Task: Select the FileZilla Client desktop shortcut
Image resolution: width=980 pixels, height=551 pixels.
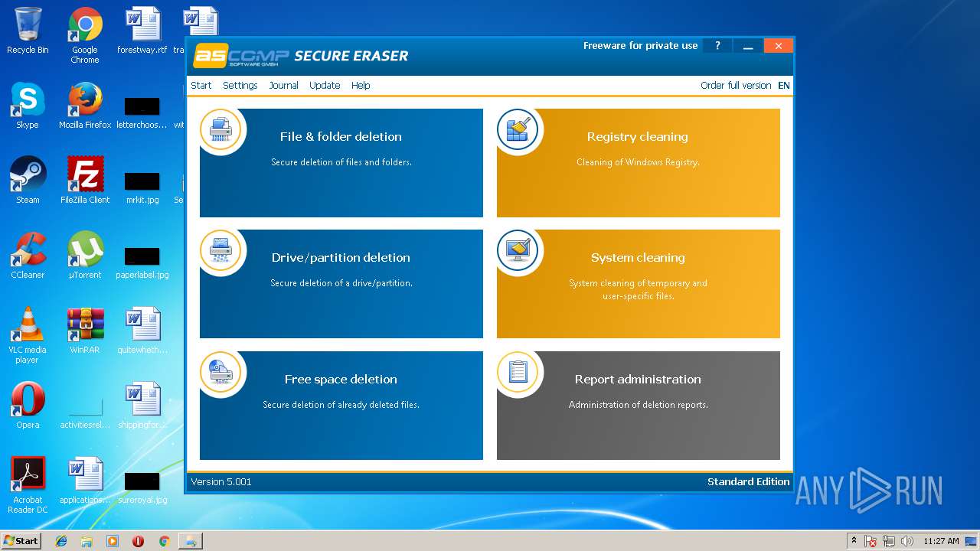Action: pyautogui.click(x=85, y=181)
